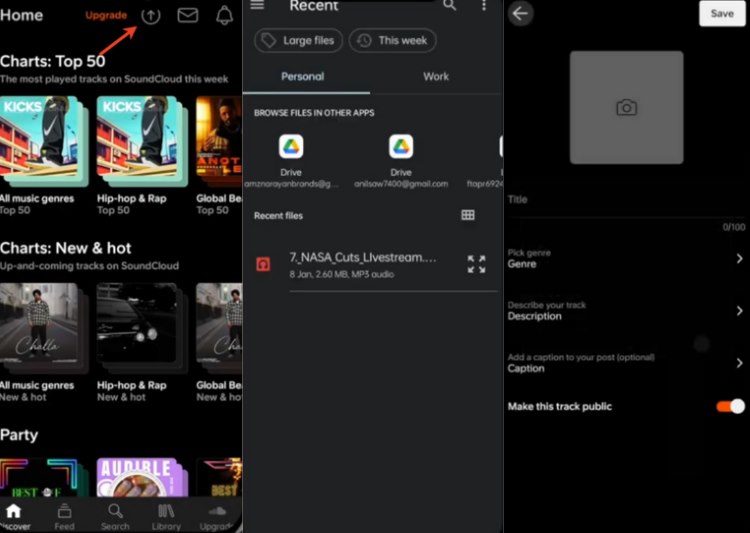The image size is (750, 533).
Task: Add artwork via camera placeholder
Action: pos(626,108)
